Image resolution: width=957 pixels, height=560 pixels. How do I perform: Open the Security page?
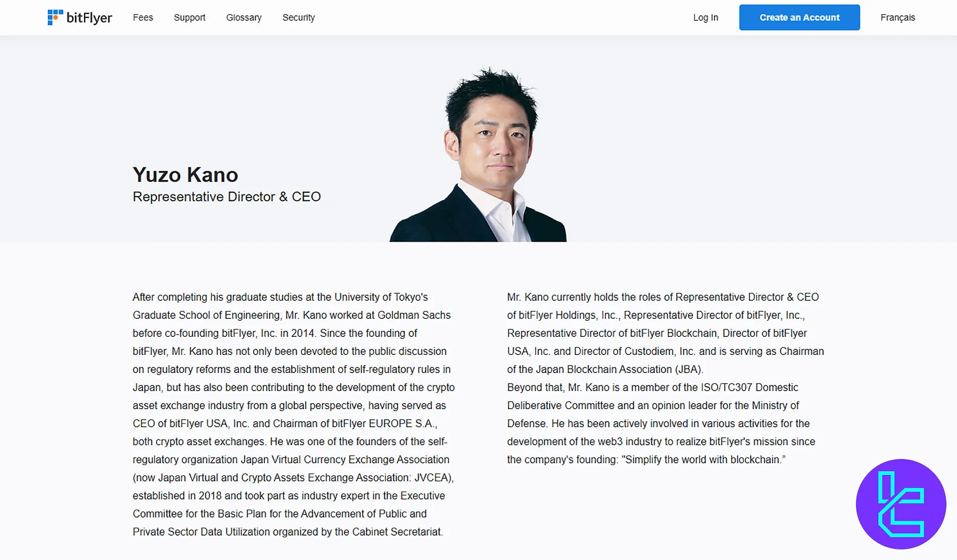[x=299, y=18]
